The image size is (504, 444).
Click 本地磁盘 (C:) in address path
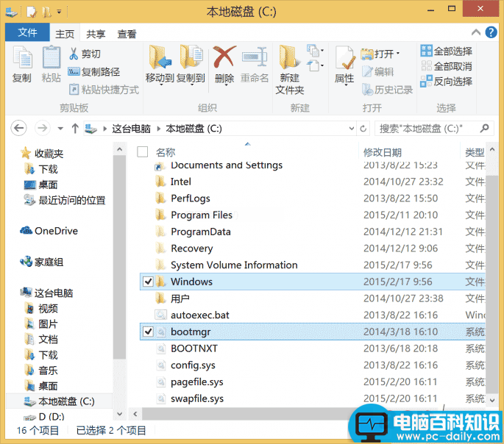click(x=194, y=129)
